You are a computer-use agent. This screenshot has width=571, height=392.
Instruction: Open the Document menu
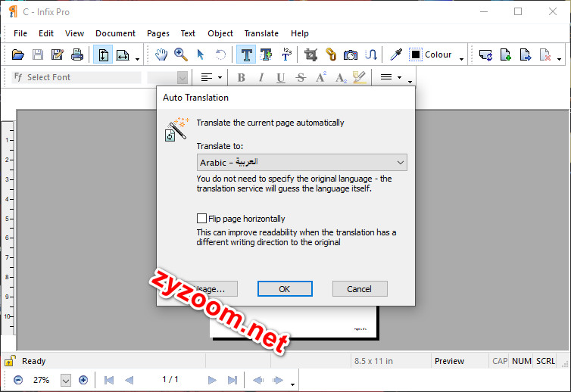pyautogui.click(x=115, y=33)
